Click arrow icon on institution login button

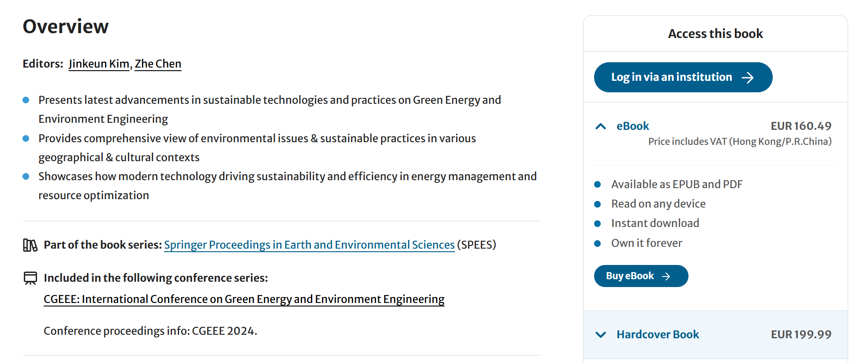(748, 78)
